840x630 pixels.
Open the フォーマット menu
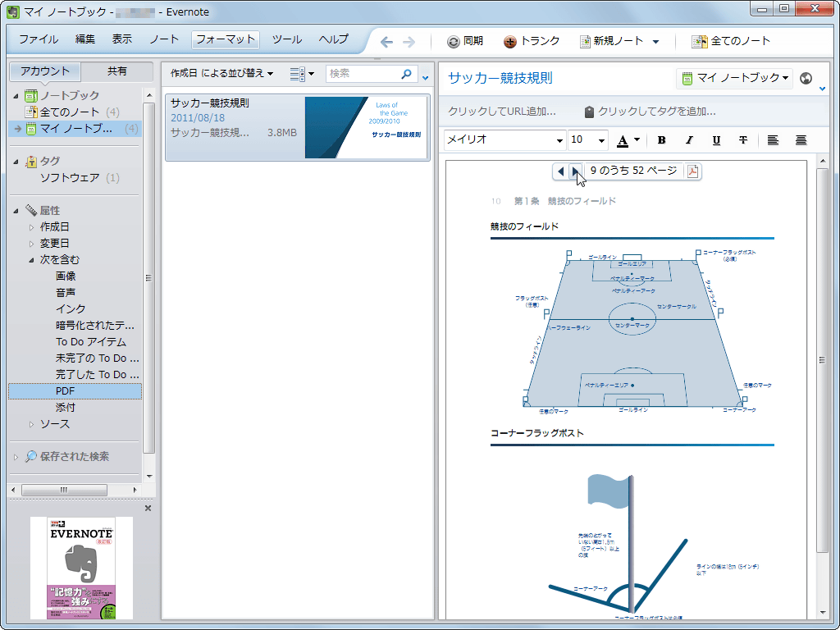[226, 39]
